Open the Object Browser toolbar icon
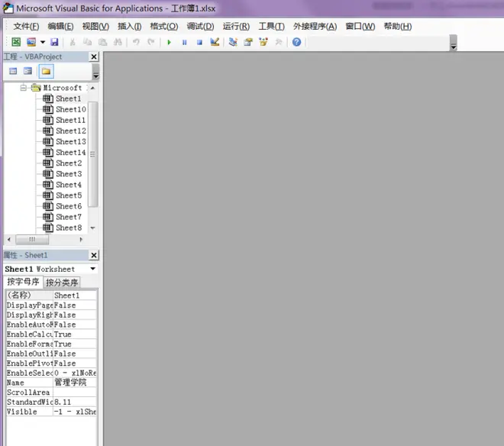Screen dimensions: 504x446 tap(263, 42)
